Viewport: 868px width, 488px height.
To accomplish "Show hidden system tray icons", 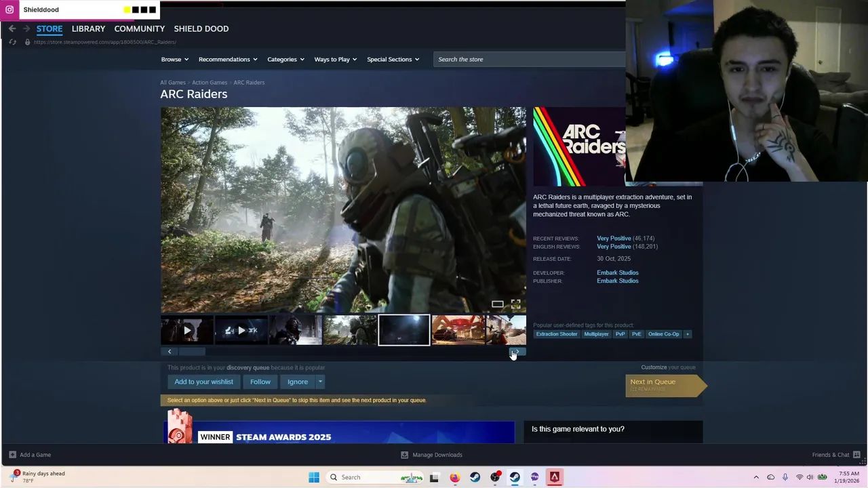I will 756,477.
